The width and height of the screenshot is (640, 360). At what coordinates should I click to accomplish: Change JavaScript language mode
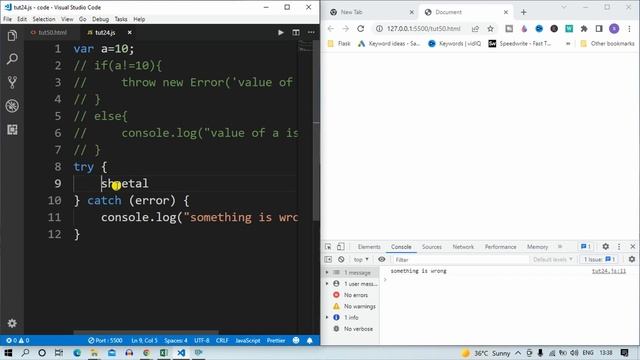(x=248, y=340)
